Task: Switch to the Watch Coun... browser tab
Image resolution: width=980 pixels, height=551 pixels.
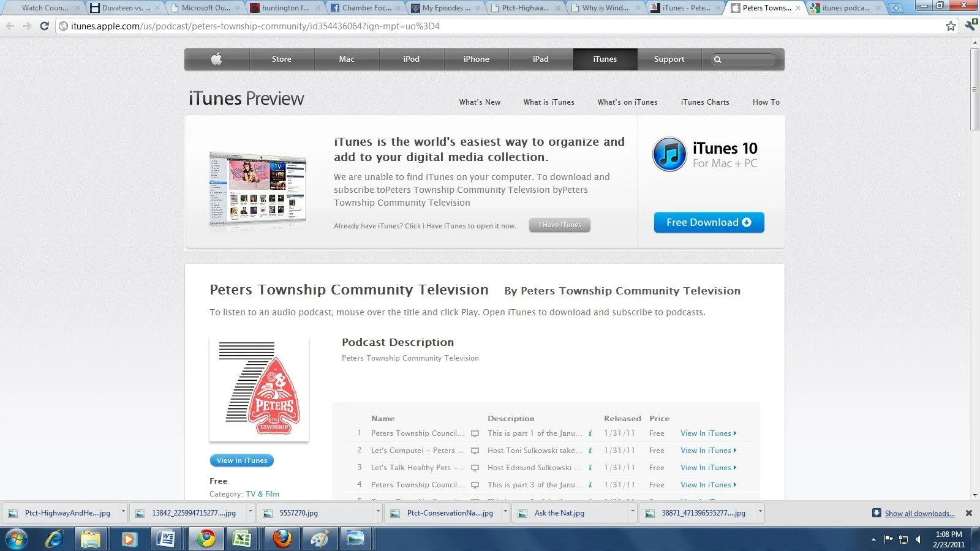Action: point(44,8)
